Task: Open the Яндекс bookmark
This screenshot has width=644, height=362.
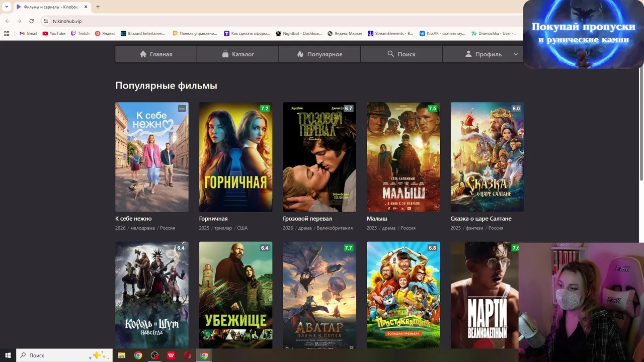Action: click(105, 34)
